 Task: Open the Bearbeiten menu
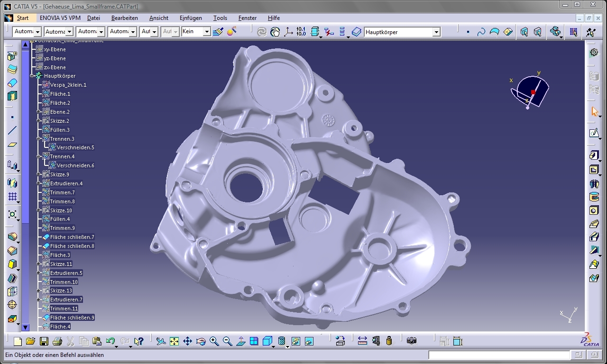click(125, 18)
